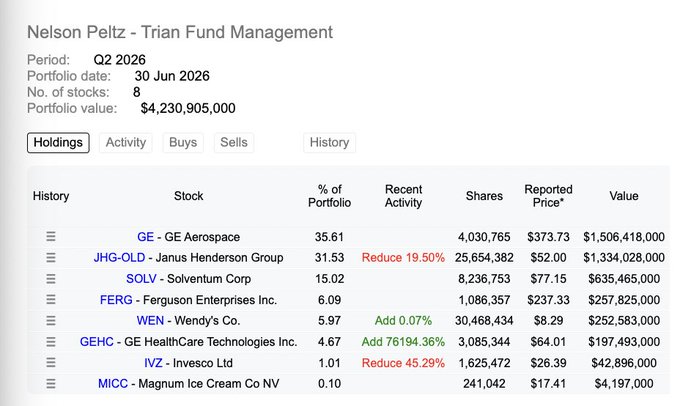Open history icon for Wendy's Co. row
The height and width of the screenshot is (406, 680).
[x=51, y=321]
